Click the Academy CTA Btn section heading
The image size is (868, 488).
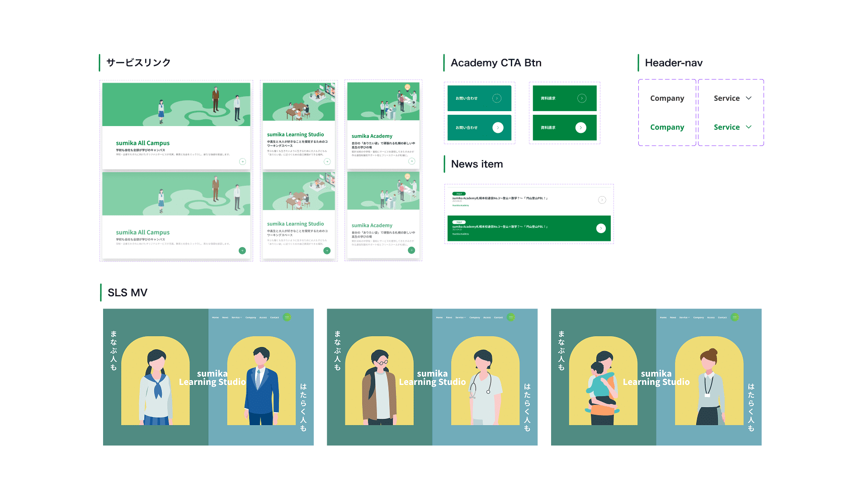tap(496, 63)
